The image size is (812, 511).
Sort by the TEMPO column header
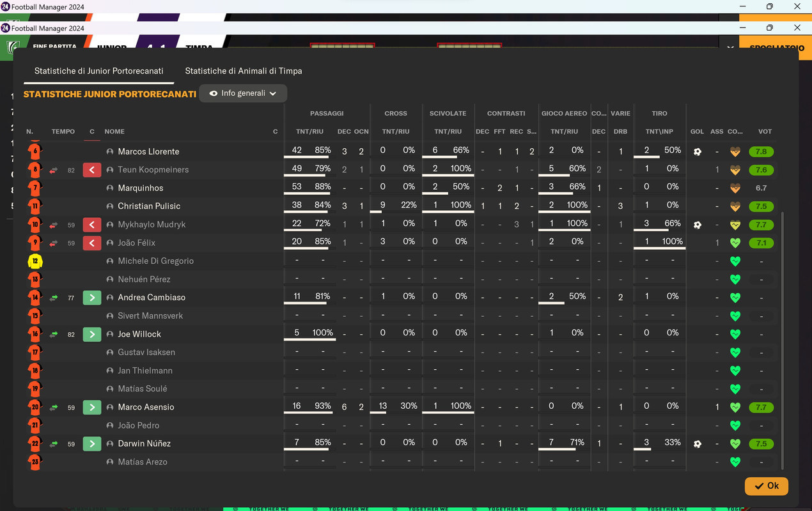[63, 132]
